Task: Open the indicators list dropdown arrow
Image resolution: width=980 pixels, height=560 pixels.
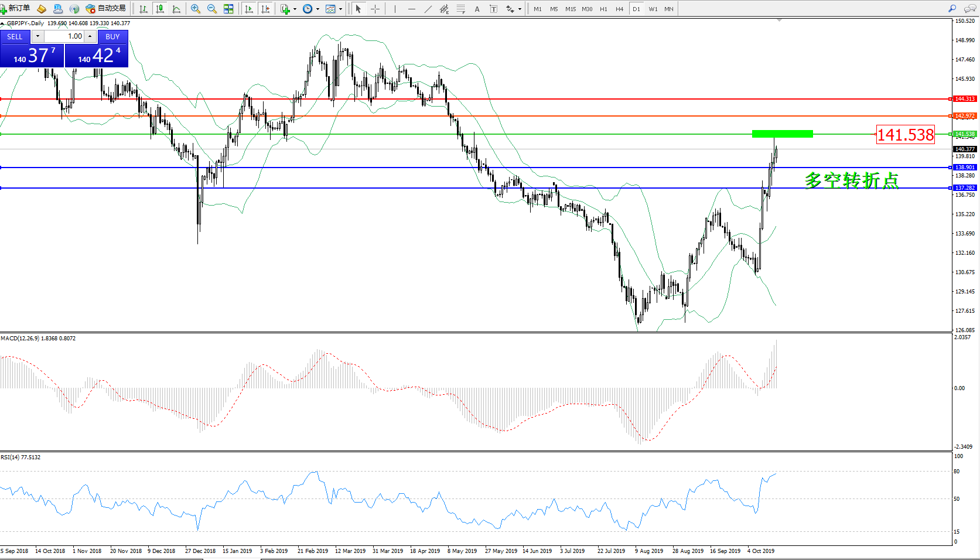Action: tap(295, 9)
